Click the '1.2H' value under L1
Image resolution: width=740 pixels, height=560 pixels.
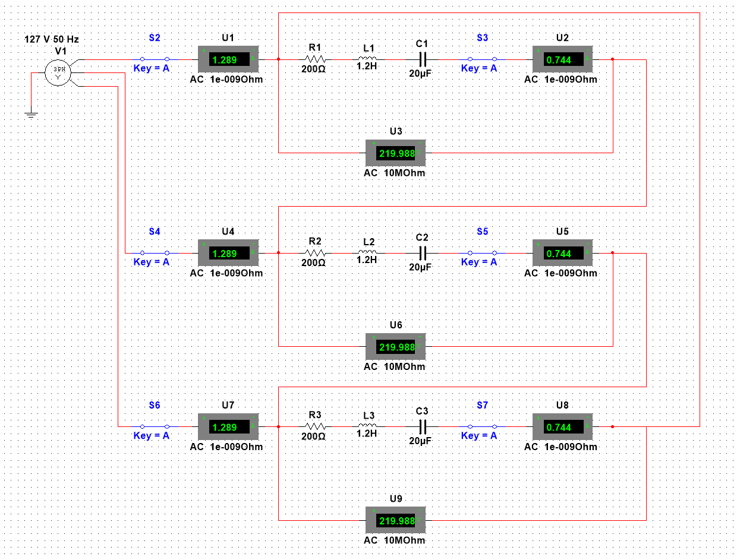coord(367,67)
